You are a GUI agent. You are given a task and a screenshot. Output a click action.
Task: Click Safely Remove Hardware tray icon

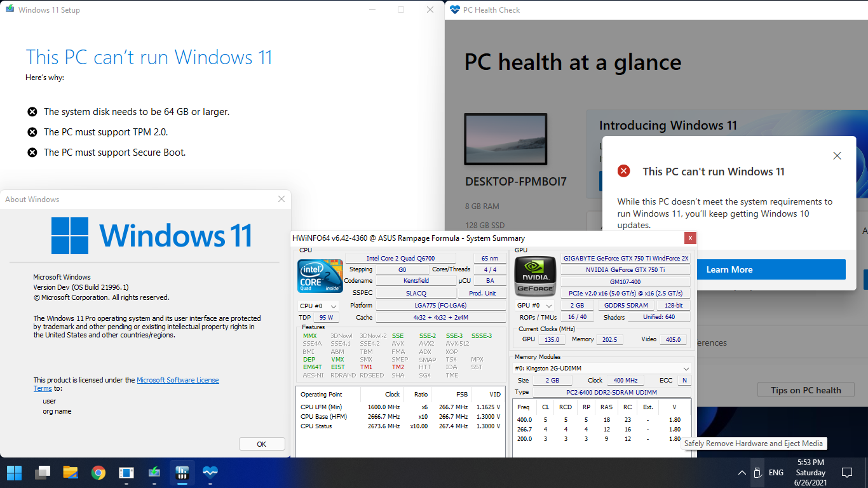pos(757,473)
